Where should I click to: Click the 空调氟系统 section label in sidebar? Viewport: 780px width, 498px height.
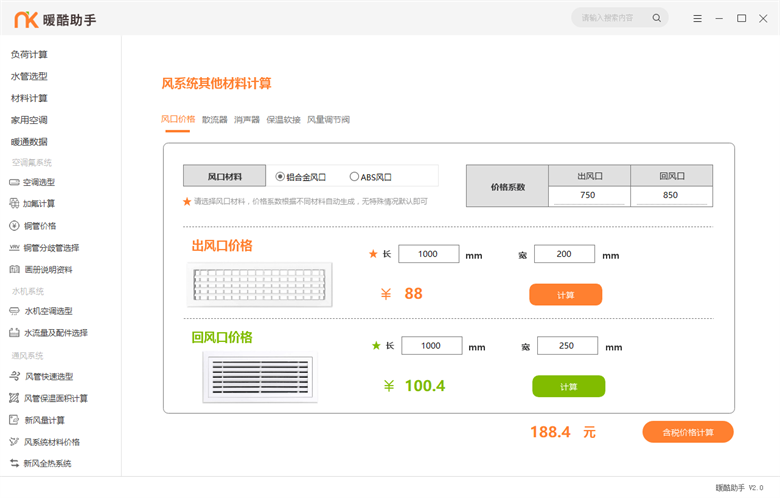point(32,162)
